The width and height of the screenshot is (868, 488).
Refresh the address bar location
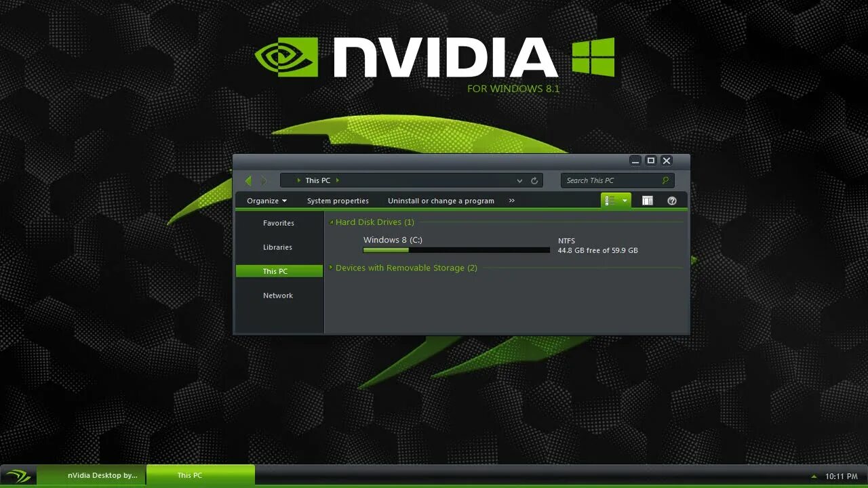click(534, 180)
